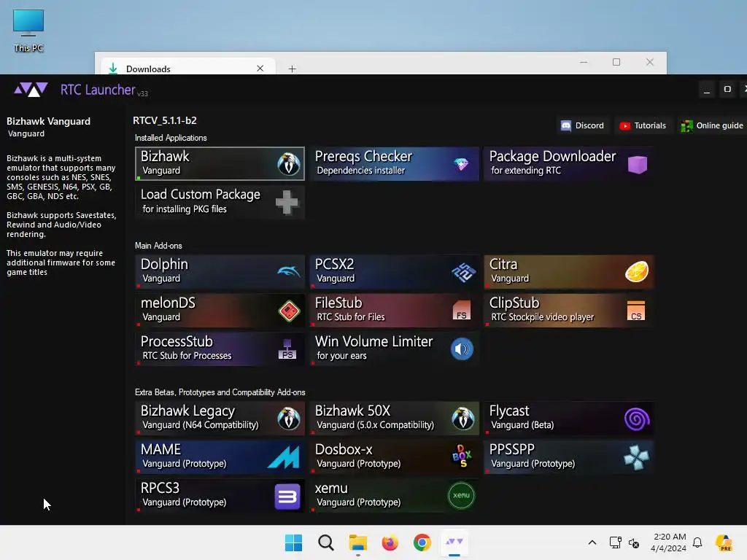Image resolution: width=747 pixels, height=560 pixels.
Task: Open the notifications bell in taskbar
Action: pos(697,542)
